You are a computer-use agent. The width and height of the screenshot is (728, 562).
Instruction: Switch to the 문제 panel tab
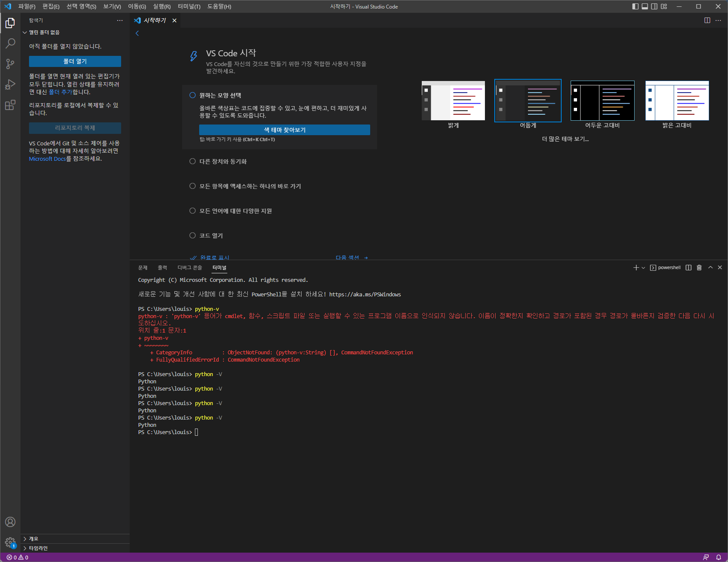pyautogui.click(x=143, y=268)
